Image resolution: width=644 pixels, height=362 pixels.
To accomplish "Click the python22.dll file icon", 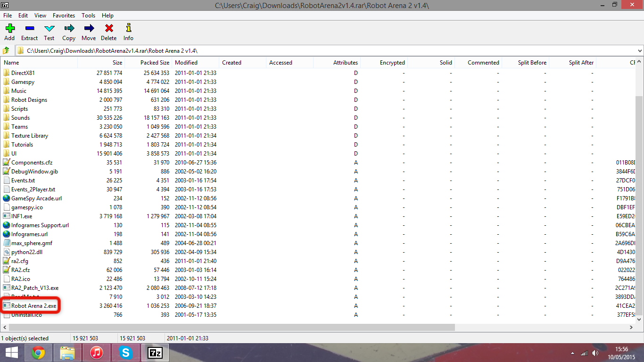I will (6, 252).
